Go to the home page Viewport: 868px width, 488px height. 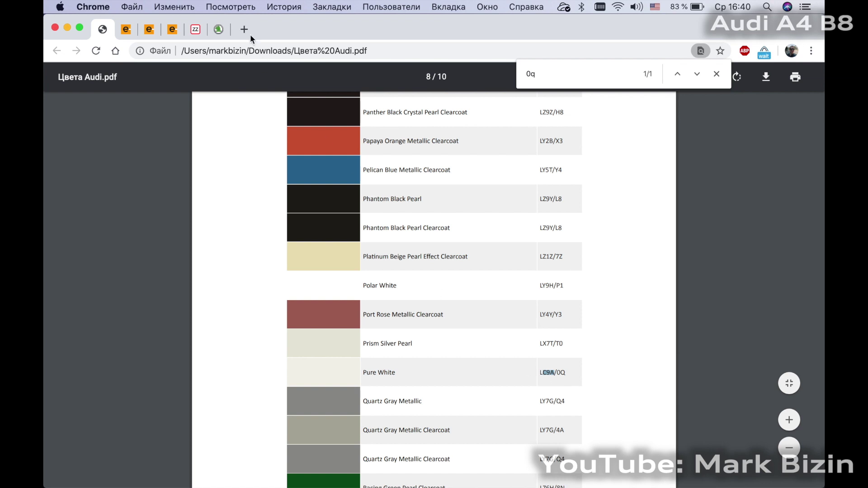point(115,51)
